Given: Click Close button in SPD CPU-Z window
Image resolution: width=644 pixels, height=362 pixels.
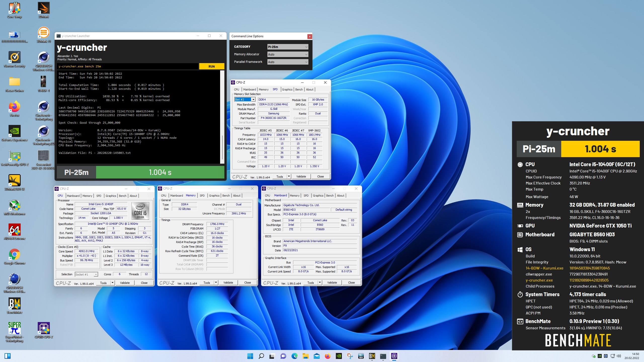Looking at the screenshot, I should pyautogui.click(x=320, y=176).
